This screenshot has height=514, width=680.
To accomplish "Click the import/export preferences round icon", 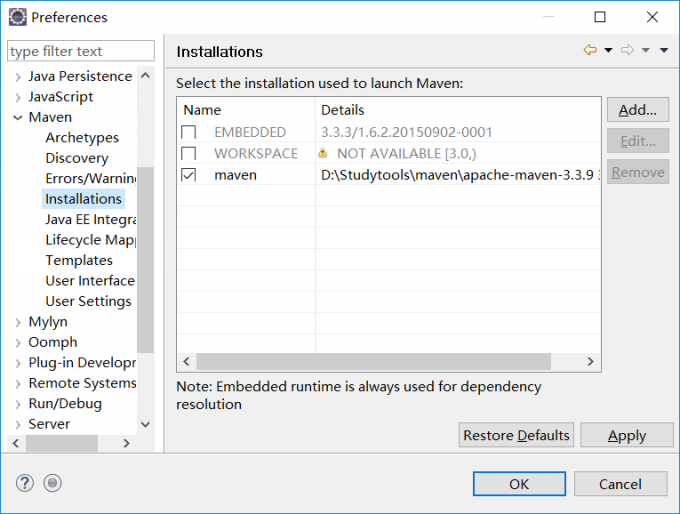I will click(53, 483).
